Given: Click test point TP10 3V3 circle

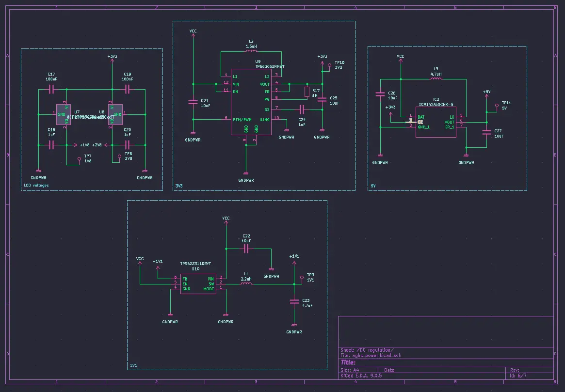Looking at the screenshot, I should 329,65.
